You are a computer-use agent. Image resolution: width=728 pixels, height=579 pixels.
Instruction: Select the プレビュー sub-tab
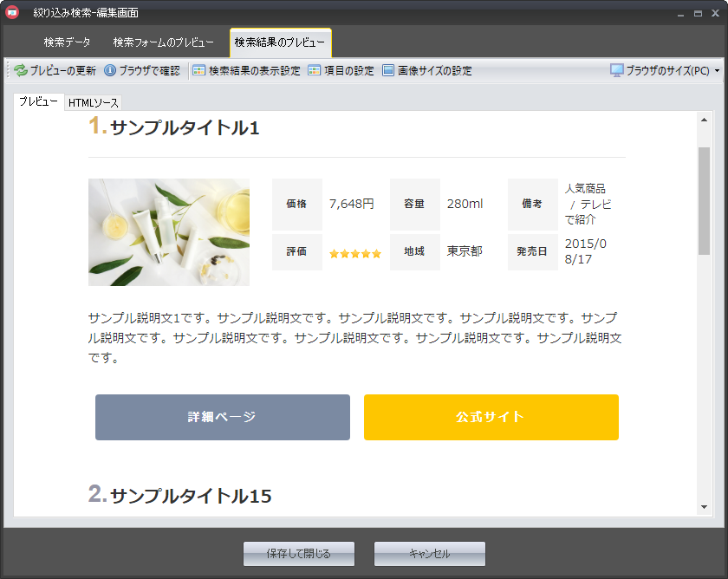tap(39, 102)
